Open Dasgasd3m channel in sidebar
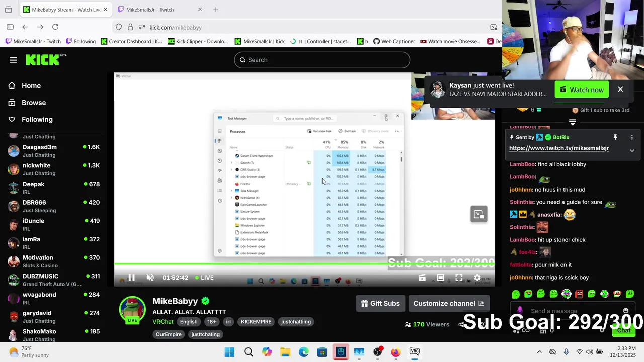 53,151
